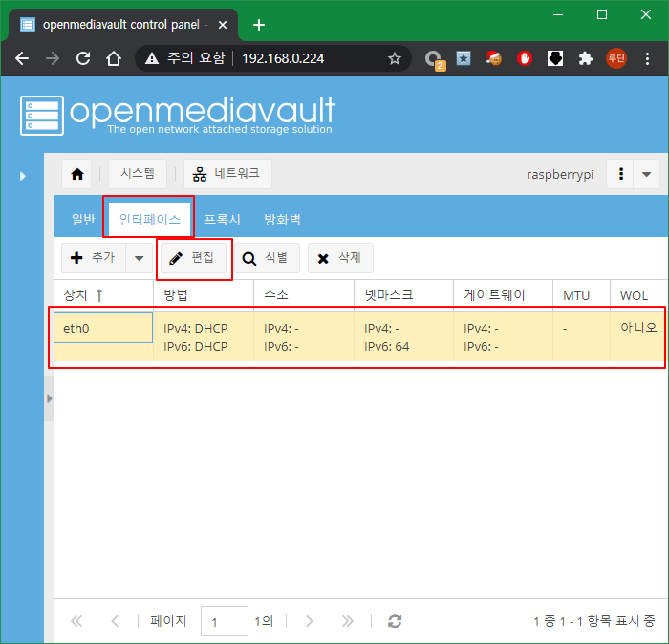The height and width of the screenshot is (644, 669).
Task: Open the three-dot options menu beside raspberrypi
Action: [x=621, y=174]
